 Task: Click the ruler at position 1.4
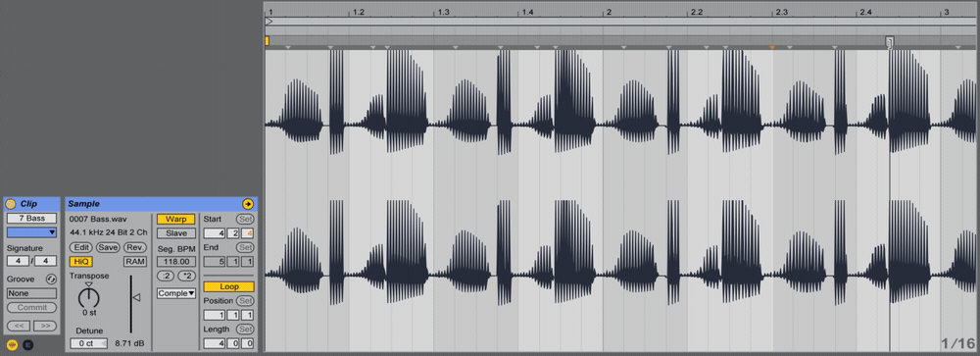pyautogui.click(x=527, y=12)
